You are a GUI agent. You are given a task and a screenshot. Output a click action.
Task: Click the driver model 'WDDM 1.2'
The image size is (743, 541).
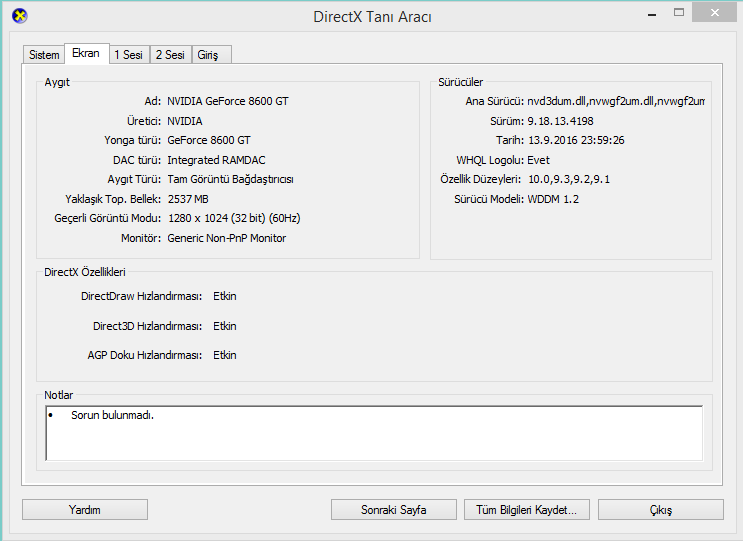coord(553,199)
